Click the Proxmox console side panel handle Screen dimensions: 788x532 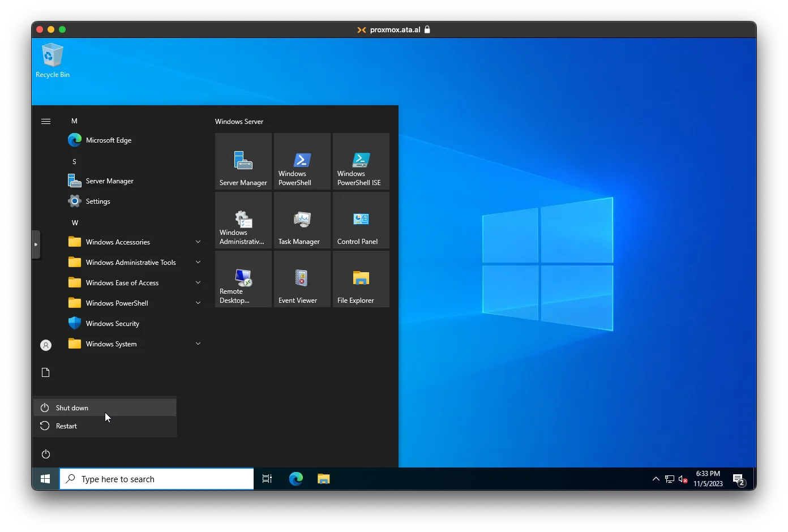click(36, 244)
